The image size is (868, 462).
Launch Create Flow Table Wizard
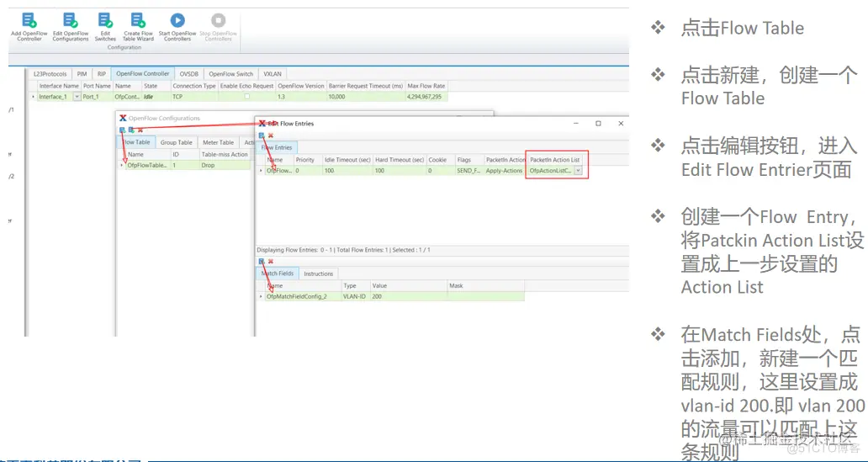(x=138, y=20)
